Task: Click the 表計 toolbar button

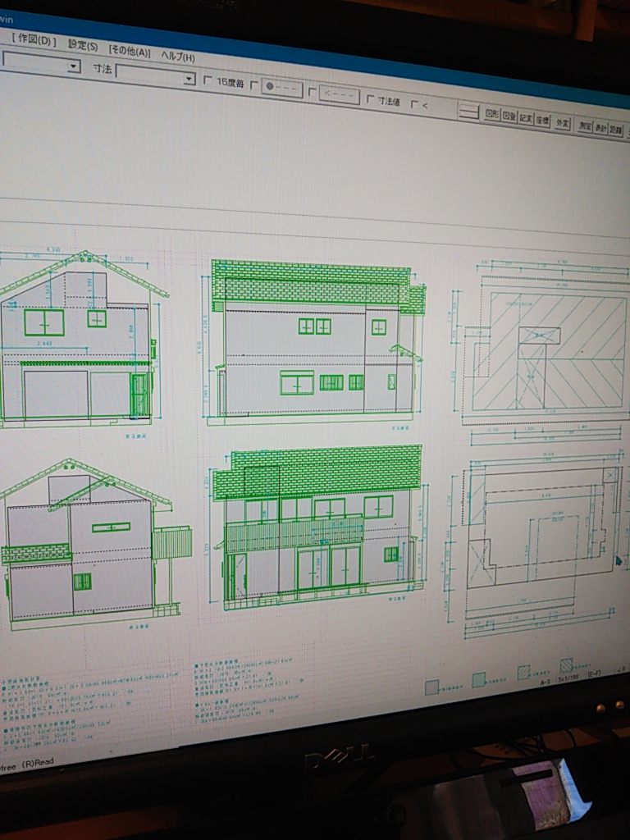Action: pyautogui.click(x=600, y=128)
